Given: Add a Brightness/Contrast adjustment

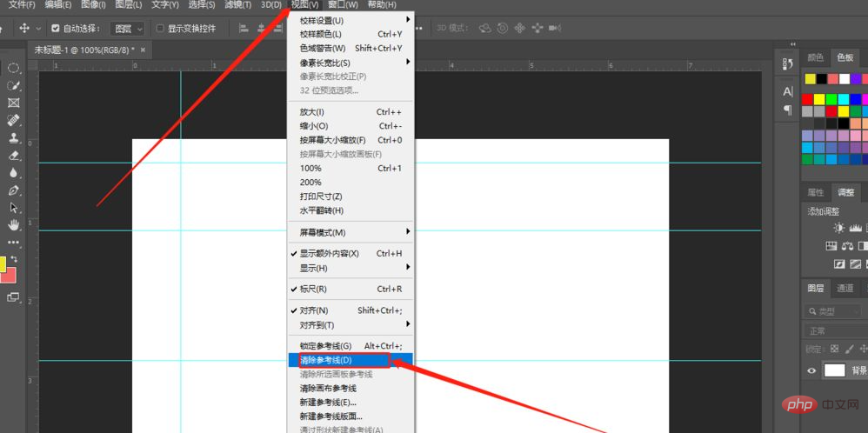Looking at the screenshot, I should [839, 228].
